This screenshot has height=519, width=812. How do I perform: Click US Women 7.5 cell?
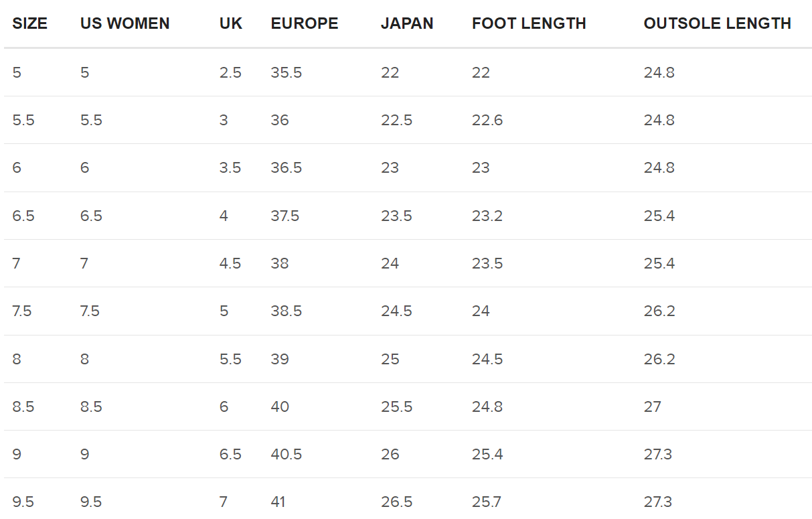click(90, 311)
